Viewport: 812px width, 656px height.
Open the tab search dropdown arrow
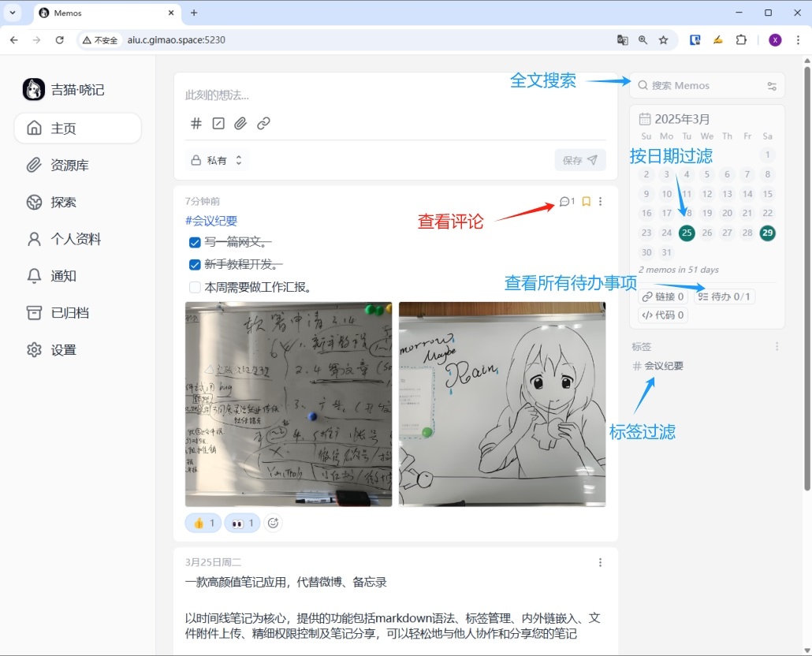[x=13, y=13]
